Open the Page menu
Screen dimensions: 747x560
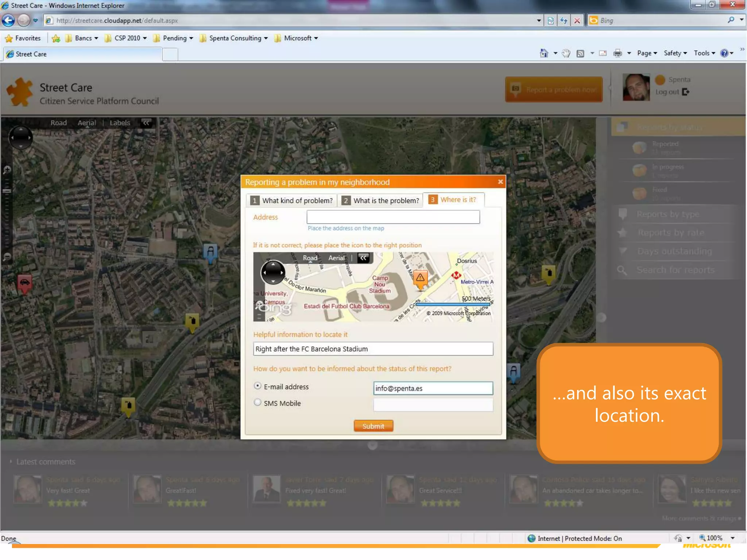(647, 53)
